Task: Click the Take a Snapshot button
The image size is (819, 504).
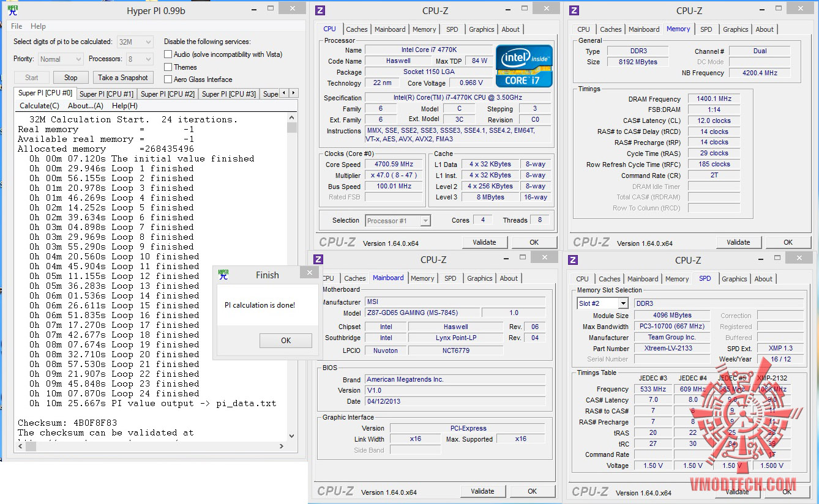Action: [x=123, y=78]
